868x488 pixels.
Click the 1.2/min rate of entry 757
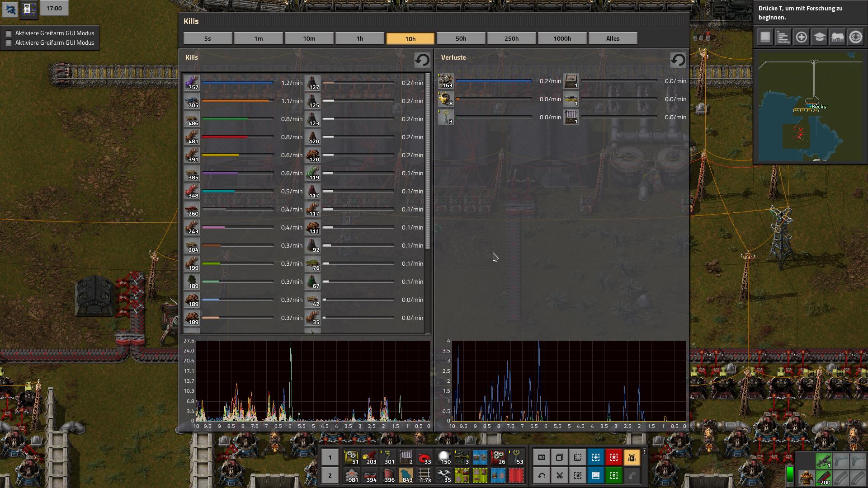click(x=292, y=83)
